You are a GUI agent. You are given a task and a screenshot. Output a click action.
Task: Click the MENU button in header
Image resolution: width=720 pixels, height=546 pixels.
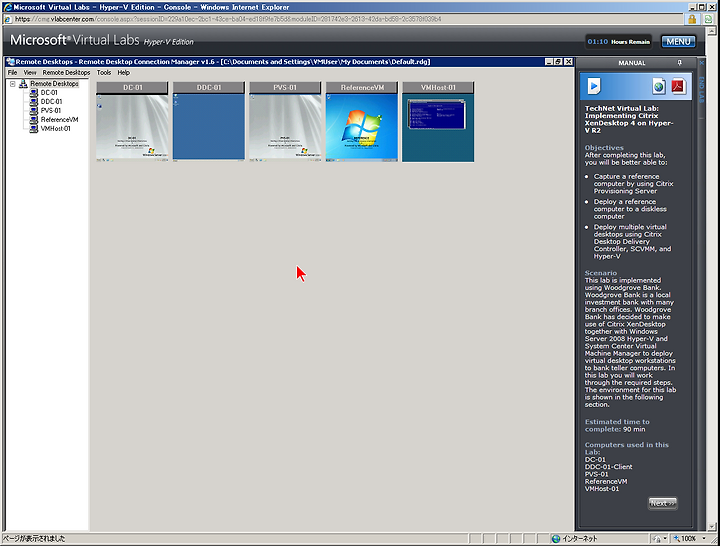(x=678, y=42)
